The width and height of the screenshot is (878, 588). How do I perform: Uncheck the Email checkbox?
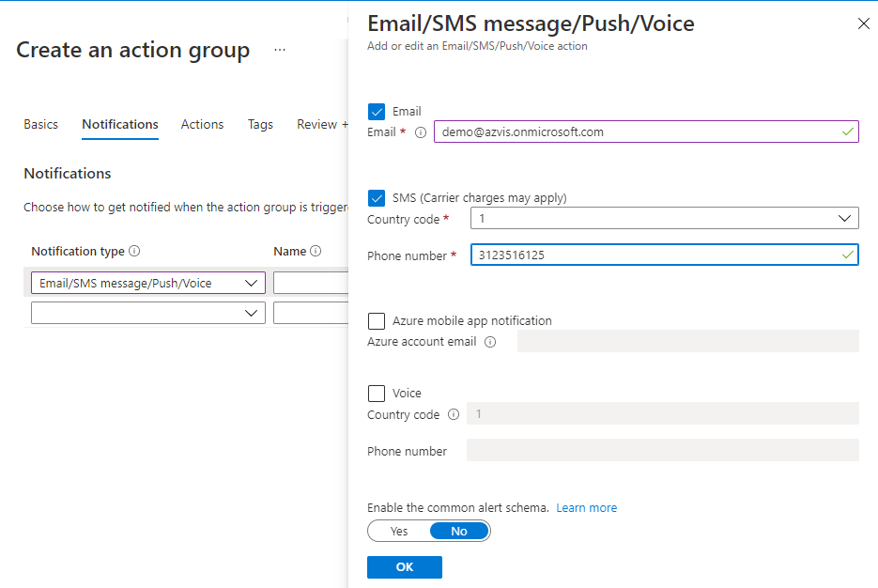tap(377, 112)
